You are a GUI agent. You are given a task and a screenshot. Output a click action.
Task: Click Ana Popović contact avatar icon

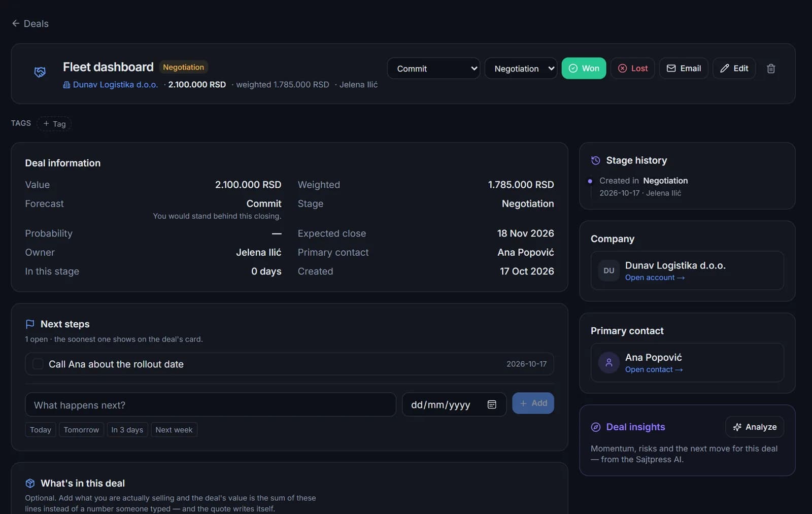pos(609,363)
